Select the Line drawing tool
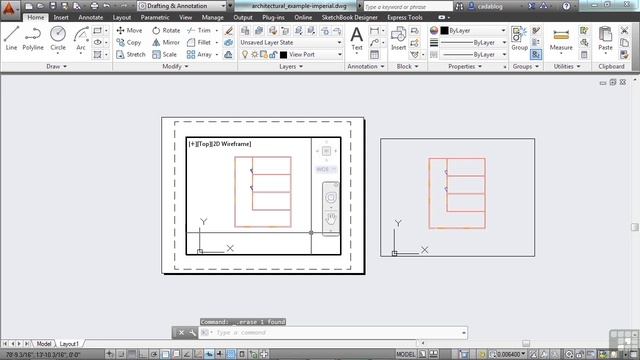 (11, 39)
